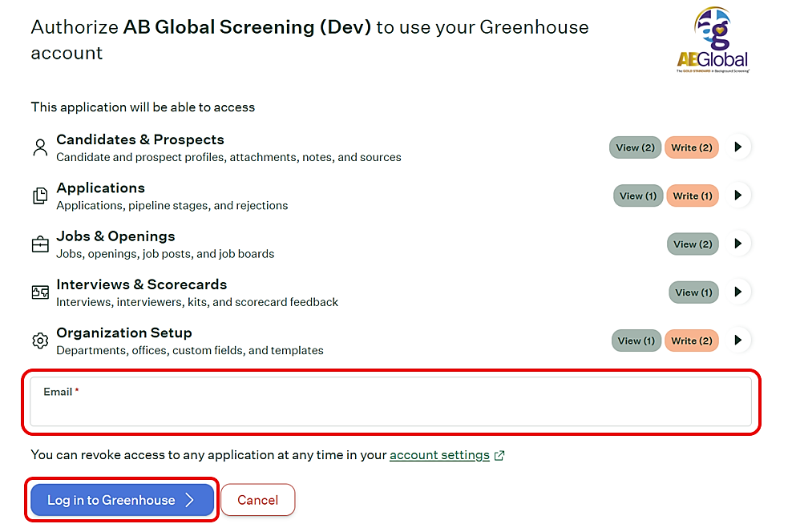
Task: Expand the Interviews & Scorecards permissions arrow
Action: pyautogui.click(x=738, y=292)
